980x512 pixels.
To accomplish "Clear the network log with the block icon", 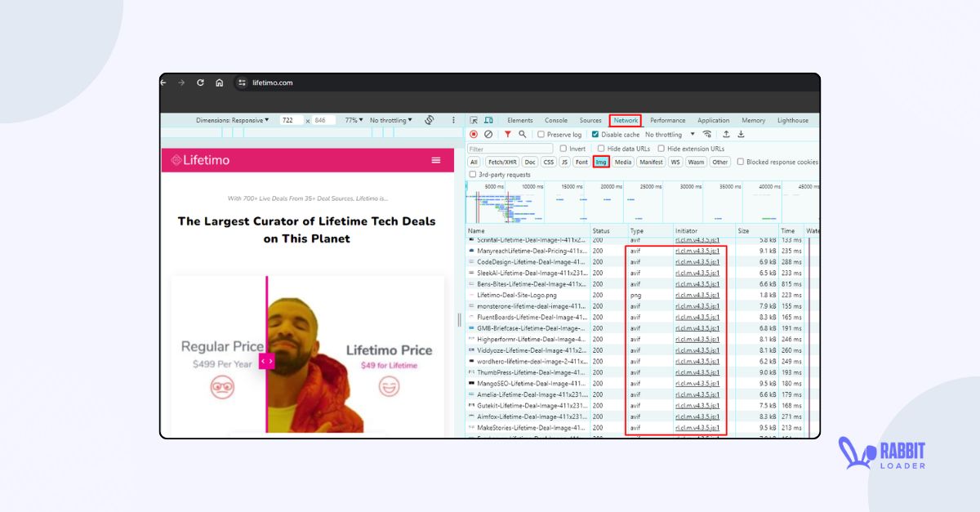I will tap(488, 134).
